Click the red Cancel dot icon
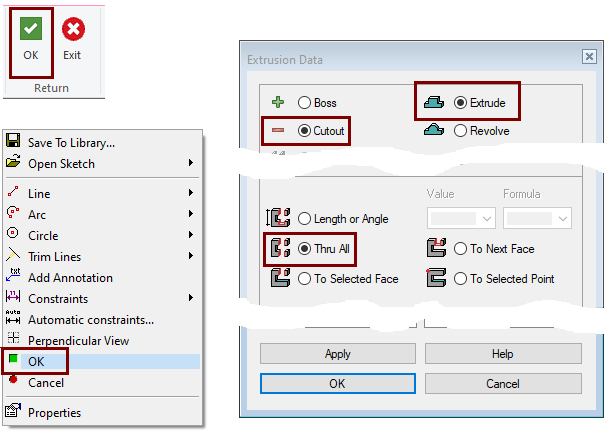Image resolution: width=607 pixels, height=431 pixels. (13, 381)
